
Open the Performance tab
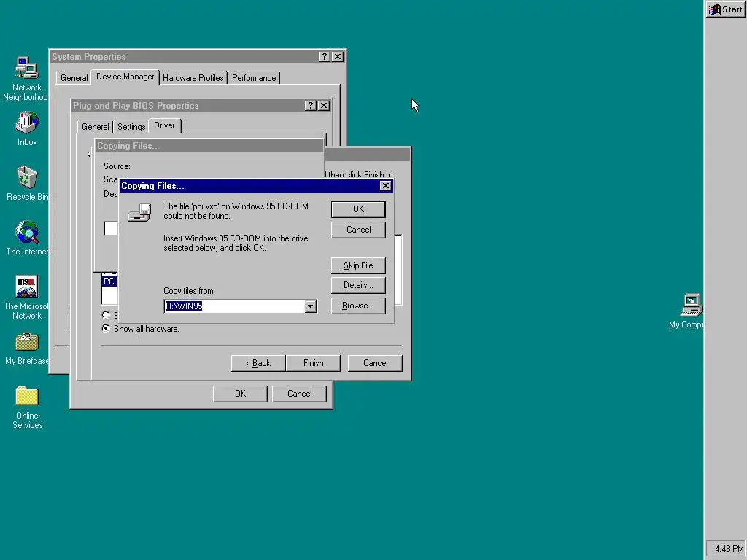tap(254, 77)
